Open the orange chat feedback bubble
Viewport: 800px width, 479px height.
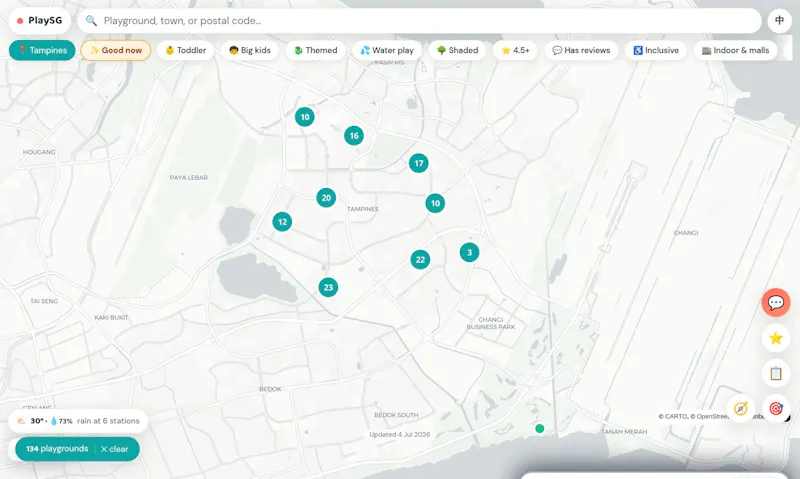tap(776, 302)
